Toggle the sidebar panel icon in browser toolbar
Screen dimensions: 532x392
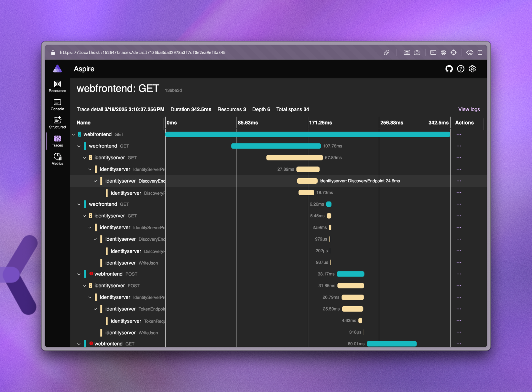(x=480, y=52)
